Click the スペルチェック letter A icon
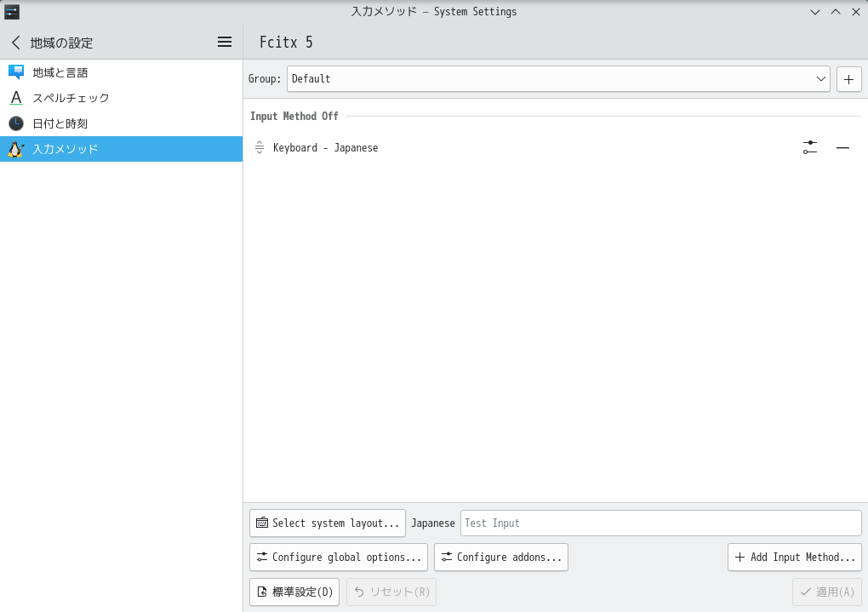The width and height of the screenshot is (868, 612). click(x=16, y=98)
